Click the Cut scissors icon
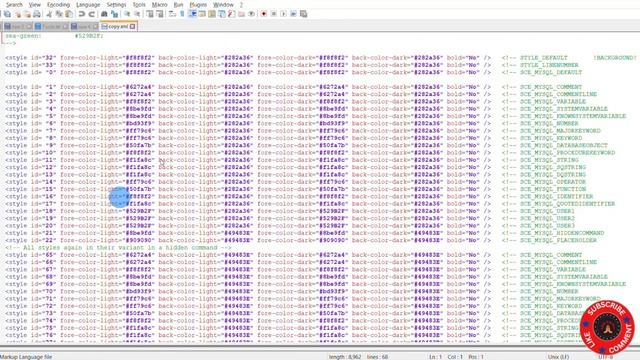 click(x=49, y=14)
